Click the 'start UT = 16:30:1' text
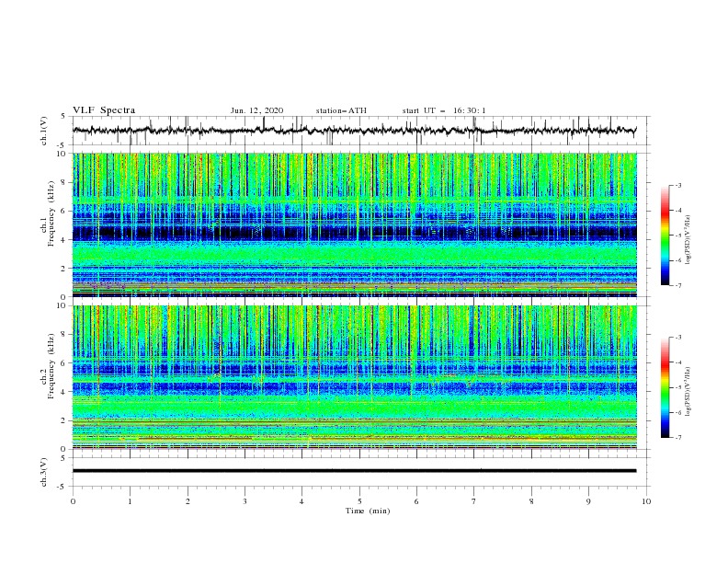This screenshot has height=563, width=728. [x=444, y=110]
